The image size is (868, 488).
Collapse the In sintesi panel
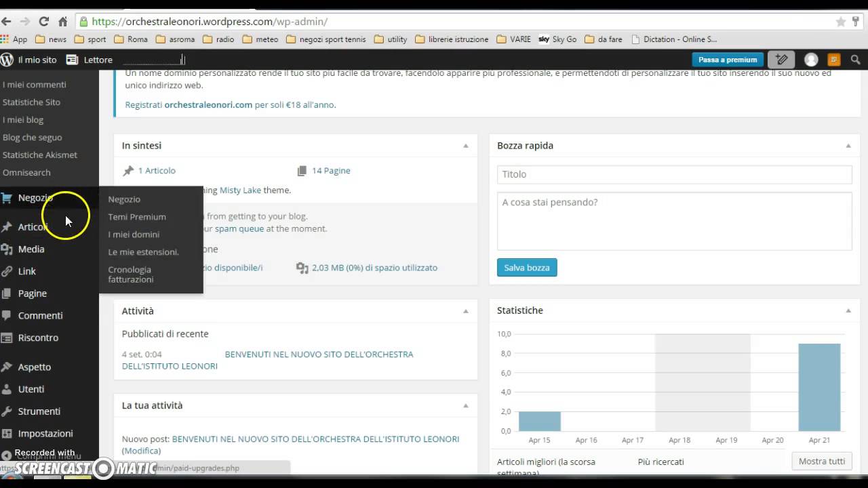(x=466, y=146)
